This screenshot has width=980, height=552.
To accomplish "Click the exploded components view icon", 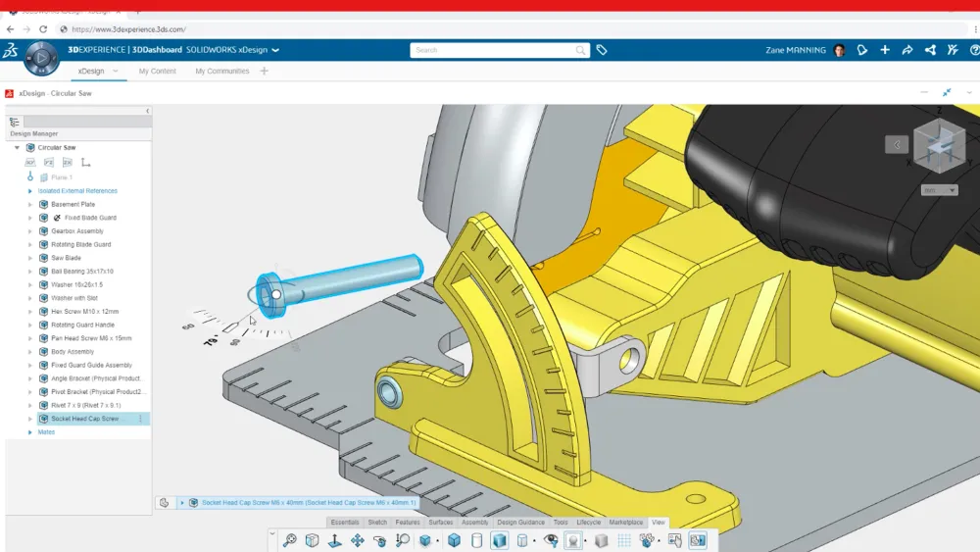I will (x=647, y=540).
